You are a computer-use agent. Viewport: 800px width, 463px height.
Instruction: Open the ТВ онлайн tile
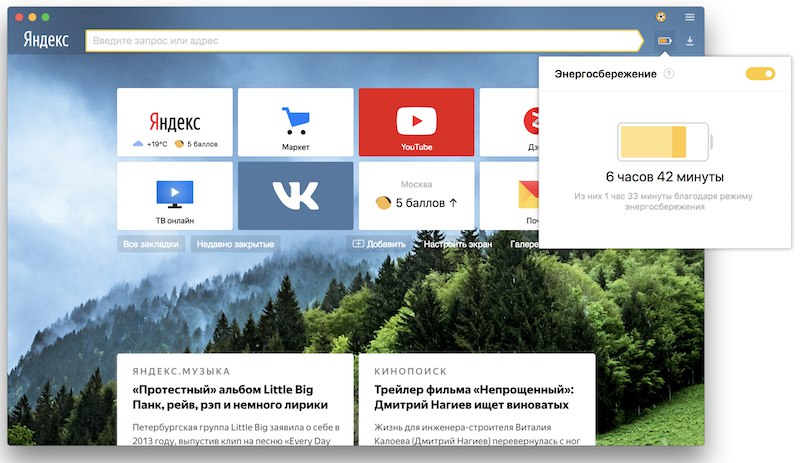click(x=174, y=196)
